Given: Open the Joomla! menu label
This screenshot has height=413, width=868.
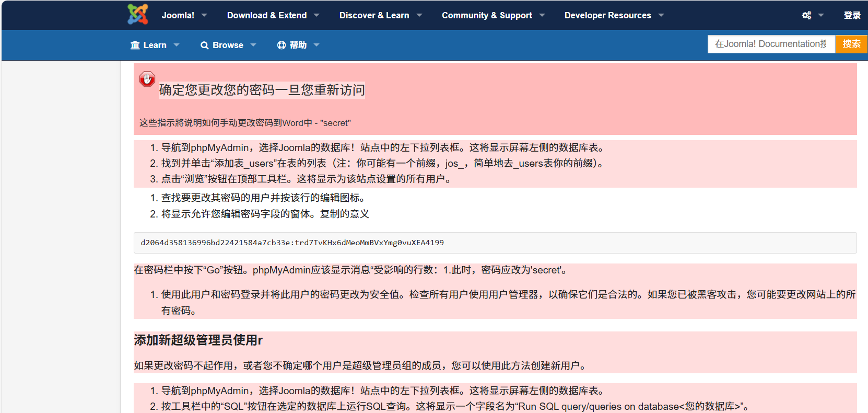Looking at the screenshot, I should click(x=178, y=15).
